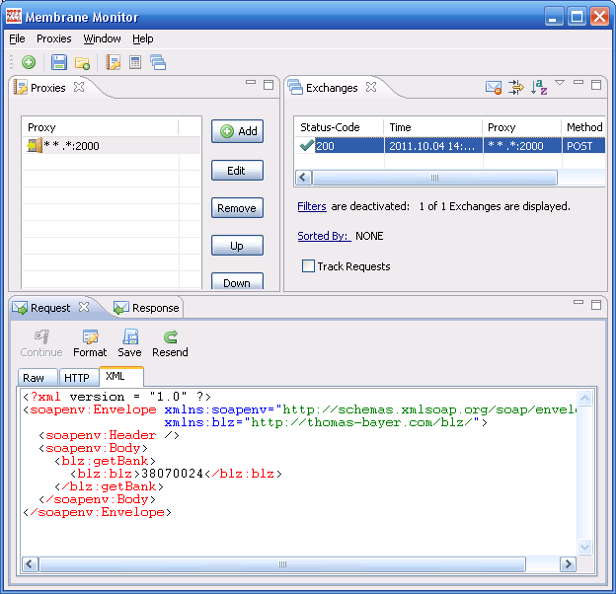This screenshot has height=594, width=616.
Task: Minimize the Request panel
Action: coord(578,302)
